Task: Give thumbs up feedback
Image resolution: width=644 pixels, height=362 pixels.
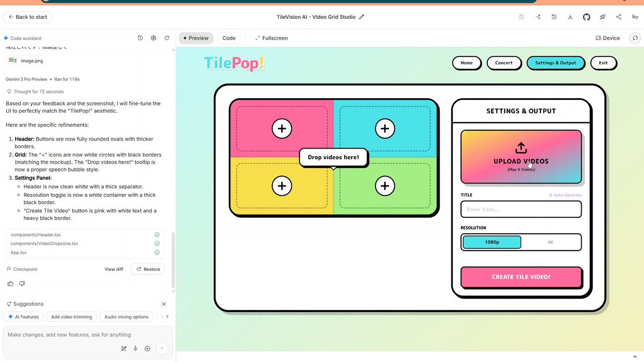Action: pyautogui.click(x=10, y=283)
